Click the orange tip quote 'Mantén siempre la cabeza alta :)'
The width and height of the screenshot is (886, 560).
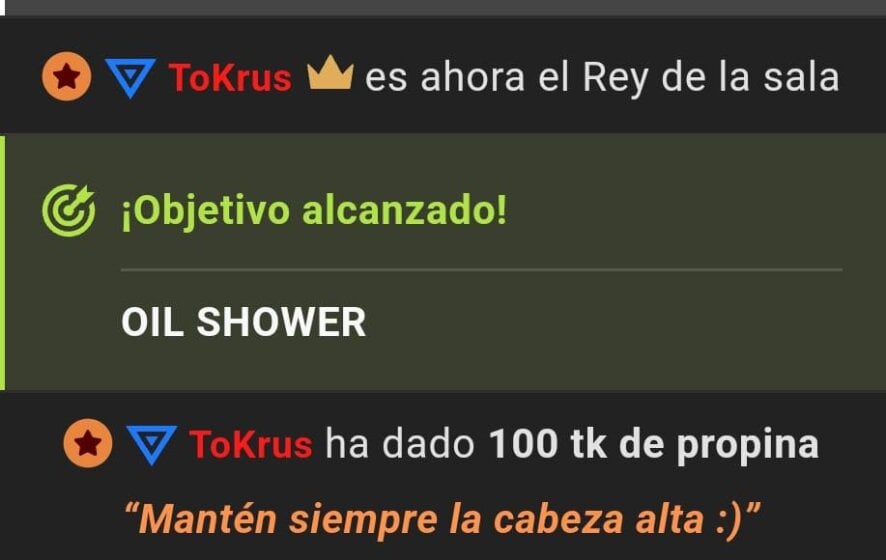[x=442, y=519]
